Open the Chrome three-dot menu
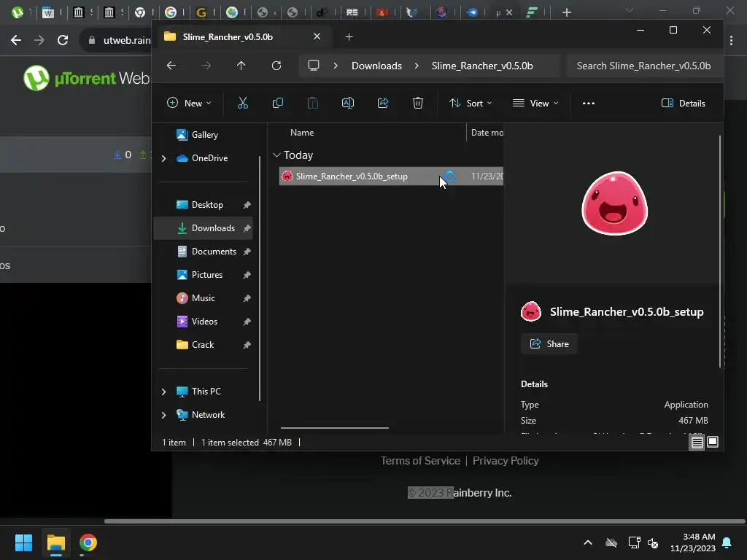 [731, 41]
